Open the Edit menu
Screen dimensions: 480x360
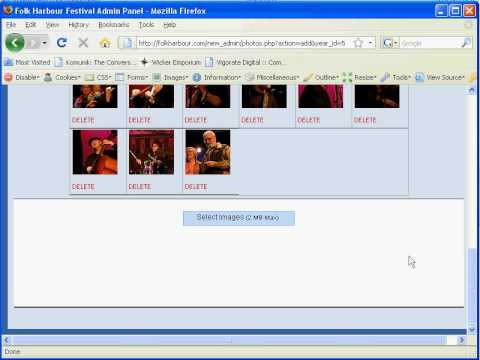(31, 25)
